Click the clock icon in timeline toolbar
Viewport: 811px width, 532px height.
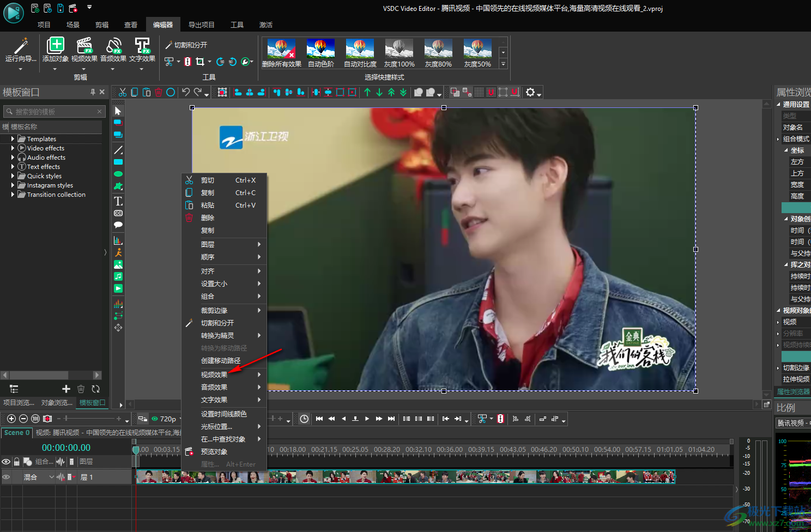(x=304, y=419)
